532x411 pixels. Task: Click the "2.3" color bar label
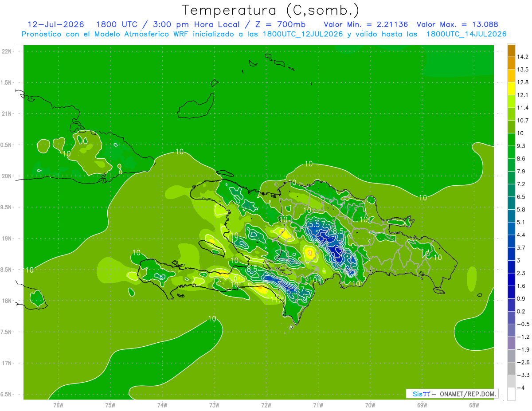click(x=521, y=273)
